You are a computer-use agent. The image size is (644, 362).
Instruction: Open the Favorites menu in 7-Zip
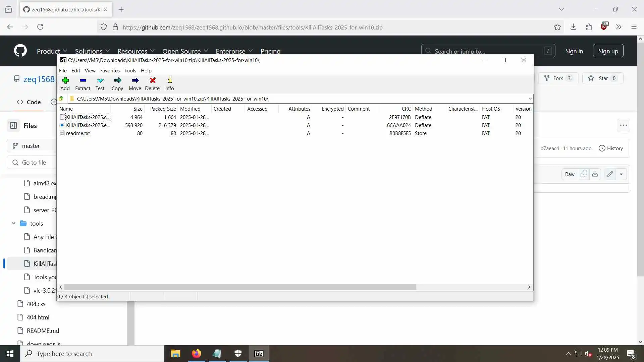(x=110, y=71)
